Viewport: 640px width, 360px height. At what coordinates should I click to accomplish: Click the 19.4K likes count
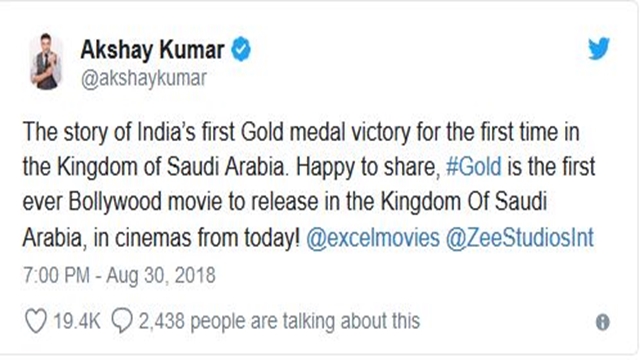point(77,321)
